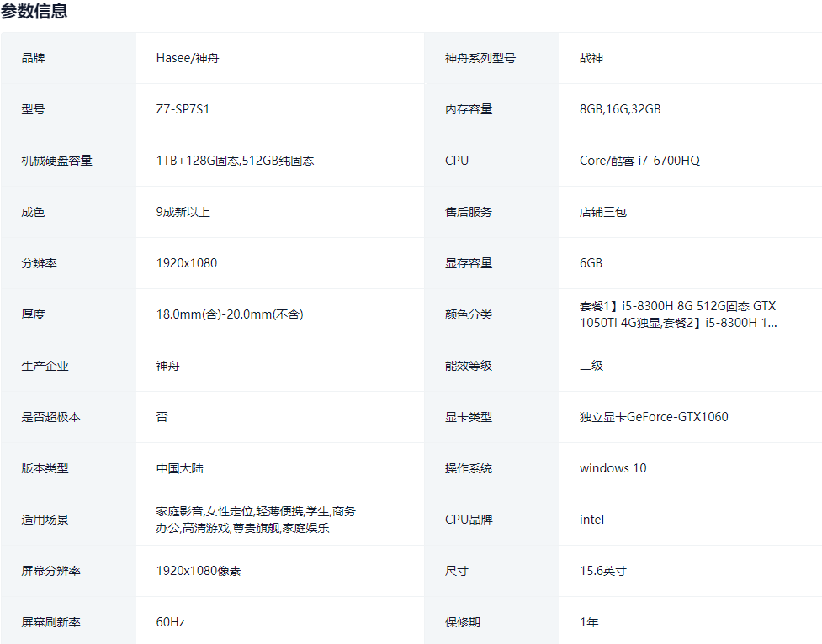Screen dimensions: 822x644
Task: Click the value 'Core/酷睿 i7-6700HQ'
Action: click(x=639, y=161)
